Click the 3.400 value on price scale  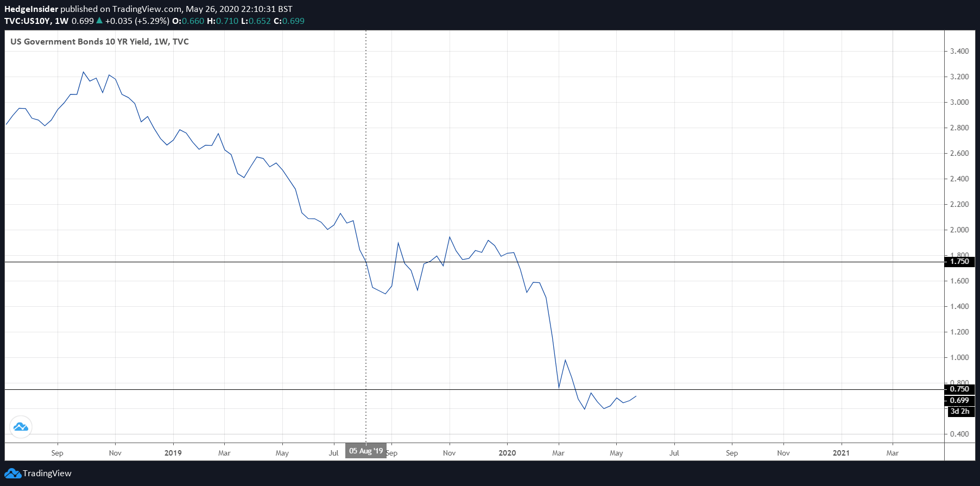pyautogui.click(x=959, y=52)
